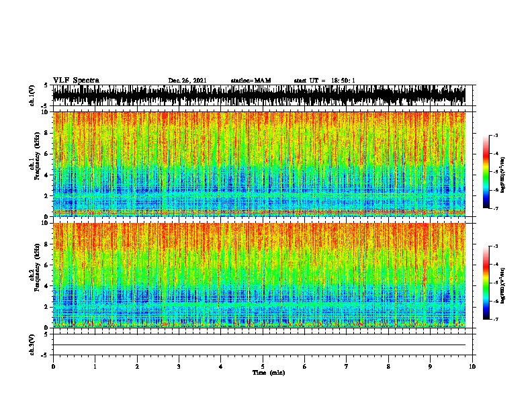532x411 pixels.
Task: Click time tick label '5' on axis
Action: [263, 367]
